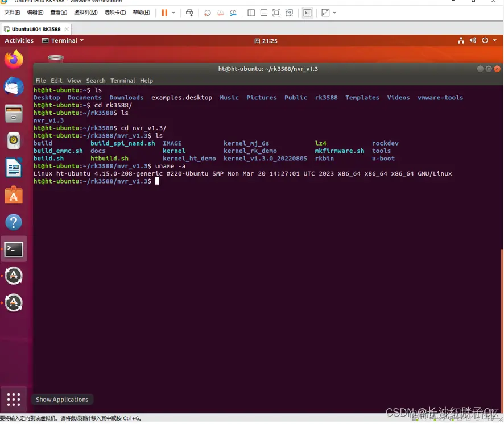
Task: Open the 选项卡(T) menu in VMware
Action: [x=115, y=13]
